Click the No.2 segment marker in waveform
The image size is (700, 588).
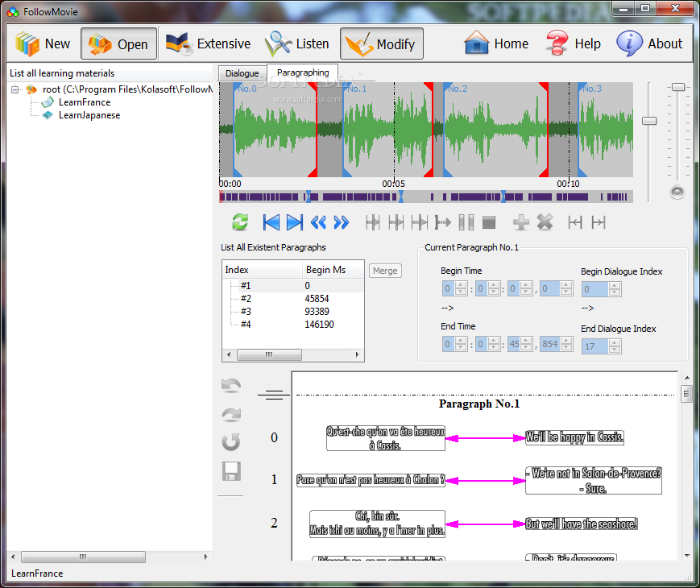(x=458, y=89)
